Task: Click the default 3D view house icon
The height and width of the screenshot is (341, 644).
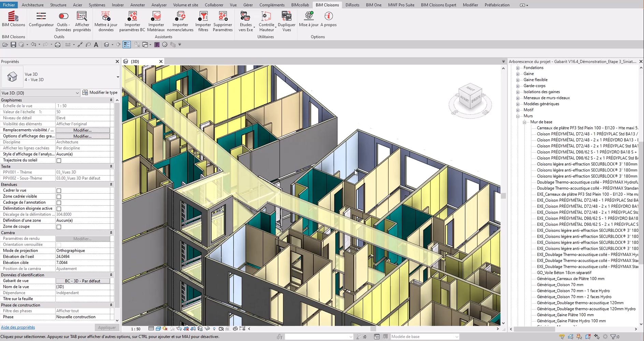Action: (106, 45)
